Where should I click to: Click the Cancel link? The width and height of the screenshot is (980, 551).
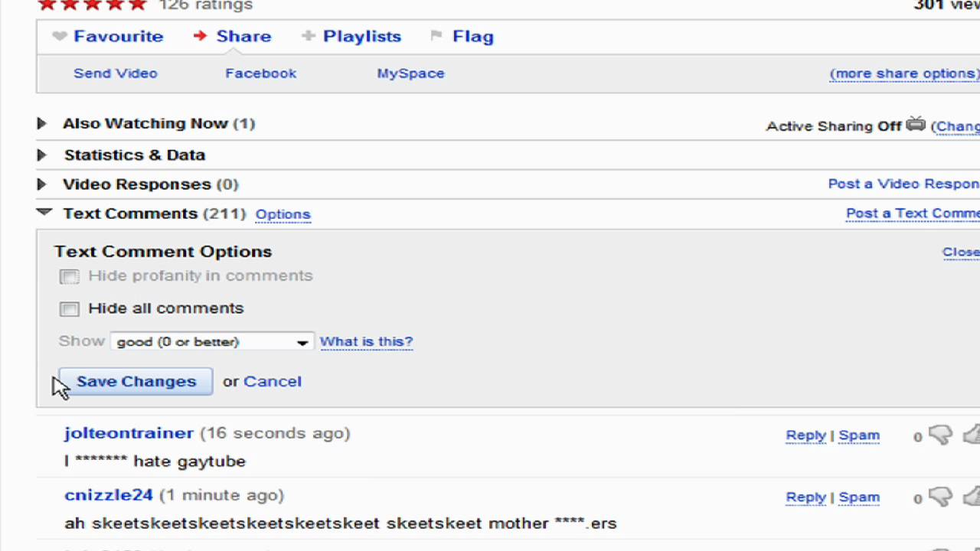coord(272,381)
